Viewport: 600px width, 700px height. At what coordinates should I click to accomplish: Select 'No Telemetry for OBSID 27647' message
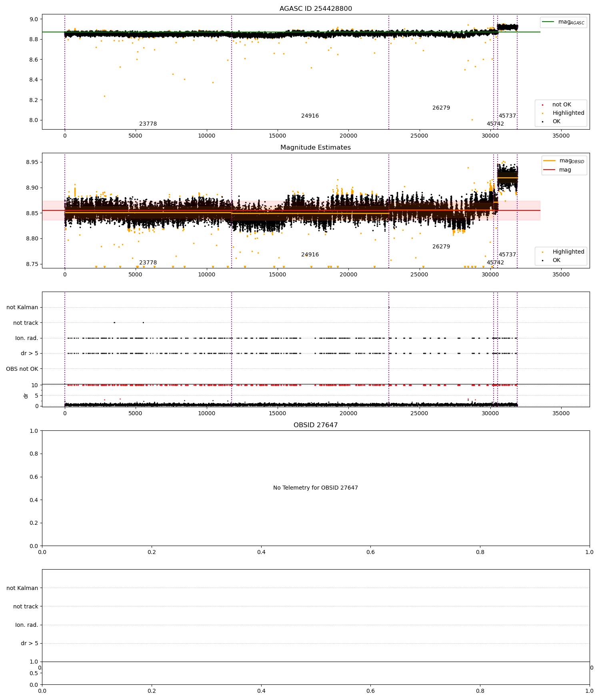click(316, 488)
